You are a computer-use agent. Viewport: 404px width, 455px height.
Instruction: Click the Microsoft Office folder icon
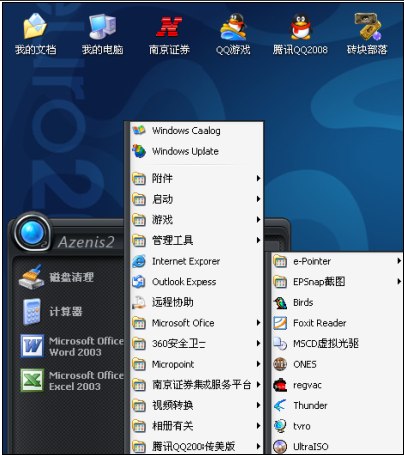tap(139, 323)
